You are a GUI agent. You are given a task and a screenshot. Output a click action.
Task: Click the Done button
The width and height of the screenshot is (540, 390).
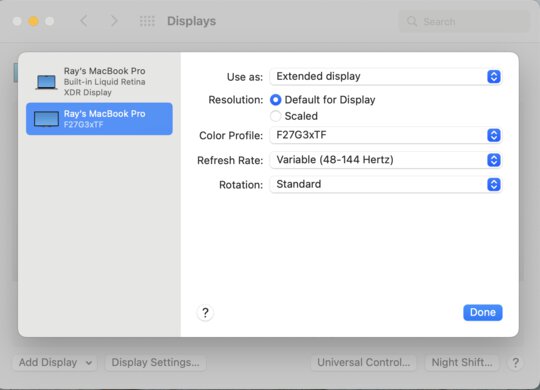(x=482, y=312)
